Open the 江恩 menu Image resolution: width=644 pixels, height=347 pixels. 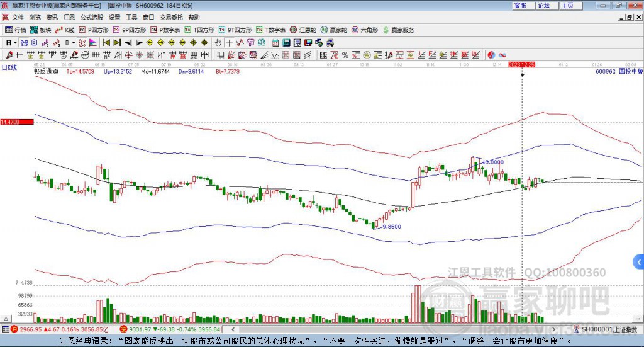pyautogui.click(x=69, y=17)
